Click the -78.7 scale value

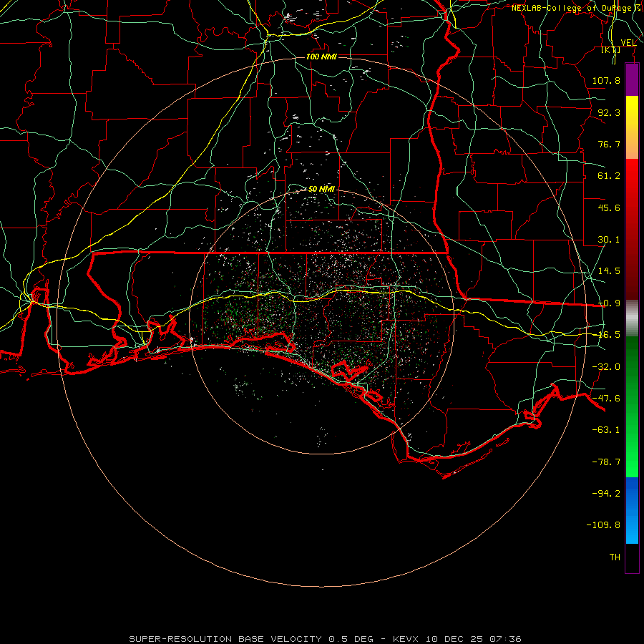pyautogui.click(x=606, y=462)
